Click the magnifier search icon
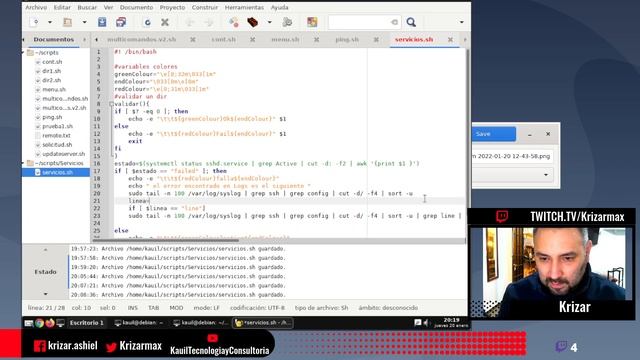Viewport: 640px width, 360px height. (x=411, y=22)
